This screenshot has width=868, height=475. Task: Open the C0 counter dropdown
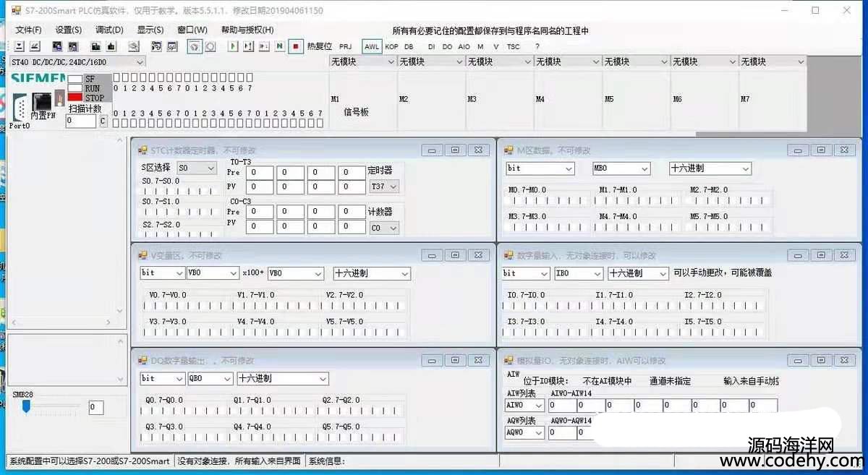tap(384, 228)
